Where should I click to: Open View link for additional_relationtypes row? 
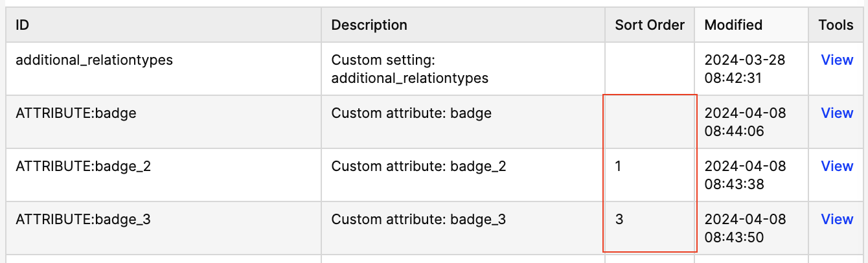tap(837, 60)
